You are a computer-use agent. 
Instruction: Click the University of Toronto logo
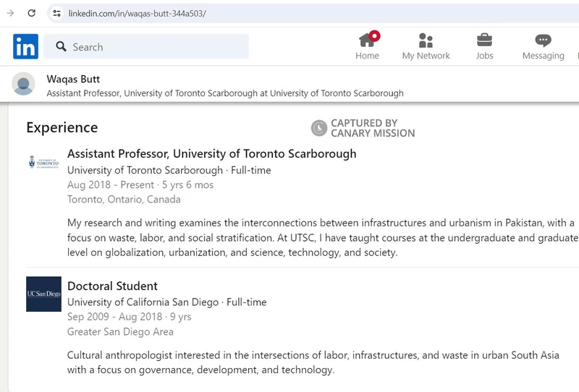tap(43, 162)
